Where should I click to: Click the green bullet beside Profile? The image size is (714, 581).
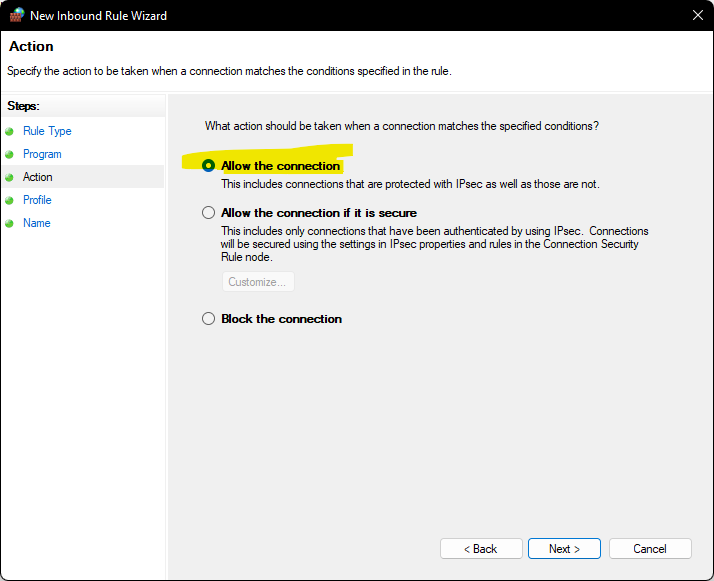pos(9,200)
